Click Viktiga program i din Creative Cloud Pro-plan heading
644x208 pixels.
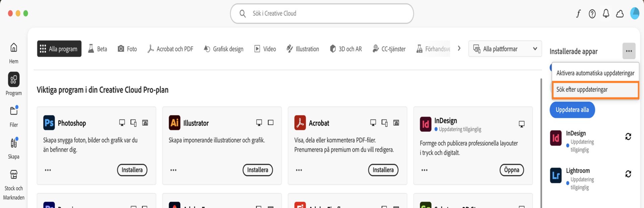click(103, 90)
